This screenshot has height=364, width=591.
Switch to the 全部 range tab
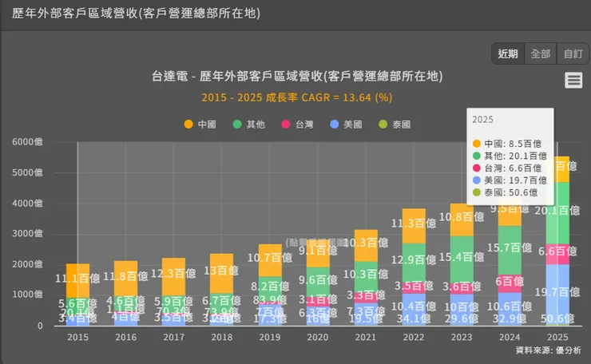click(541, 53)
